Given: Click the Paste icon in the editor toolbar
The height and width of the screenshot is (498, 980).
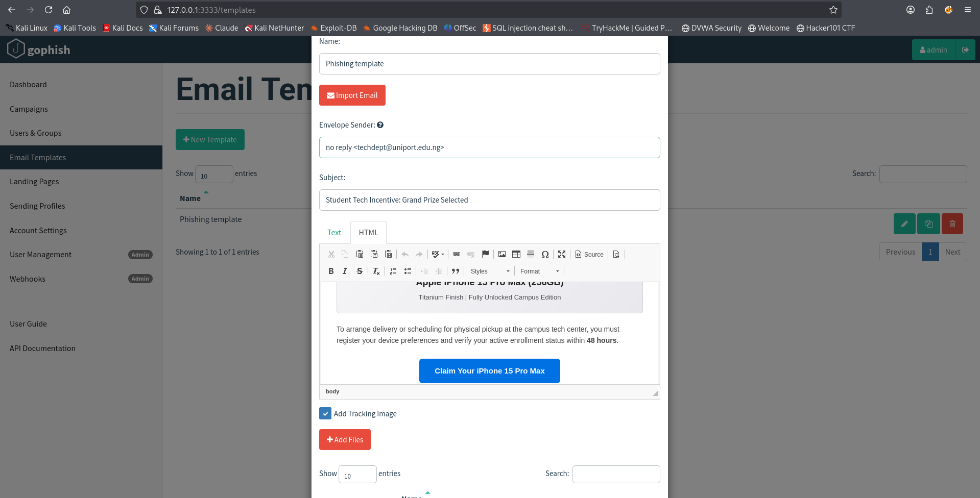Looking at the screenshot, I should tap(360, 254).
